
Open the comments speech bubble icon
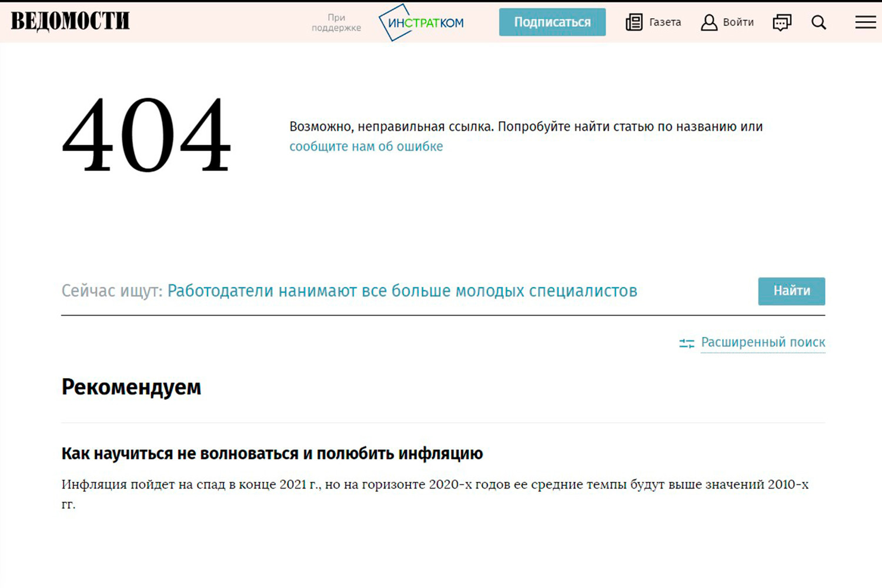(781, 22)
